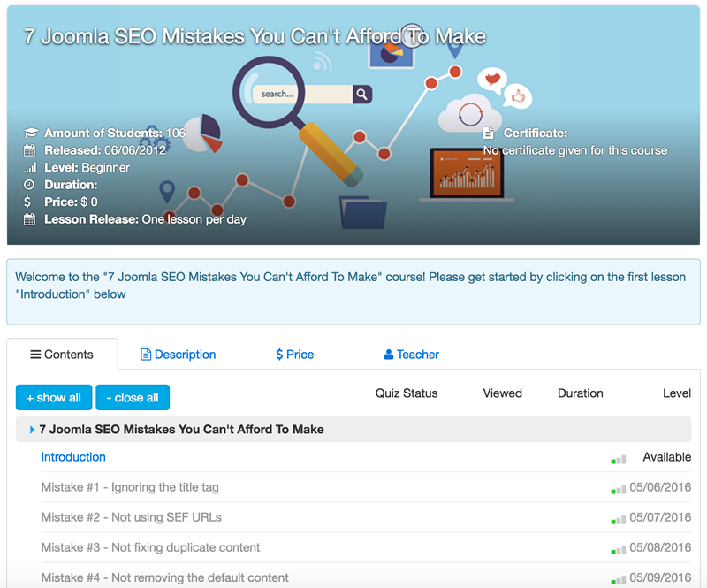This screenshot has width=707, height=588.
Task: Click the Level column header
Action: [x=677, y=393]
